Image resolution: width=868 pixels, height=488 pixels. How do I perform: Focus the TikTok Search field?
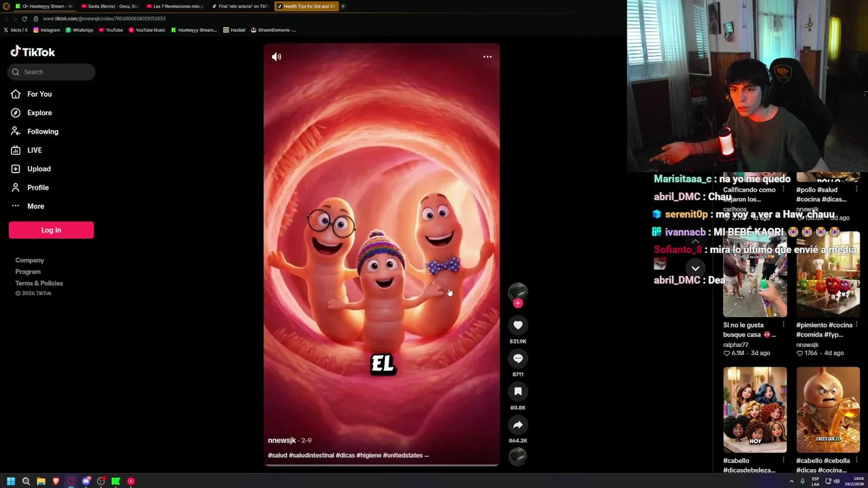52,72
